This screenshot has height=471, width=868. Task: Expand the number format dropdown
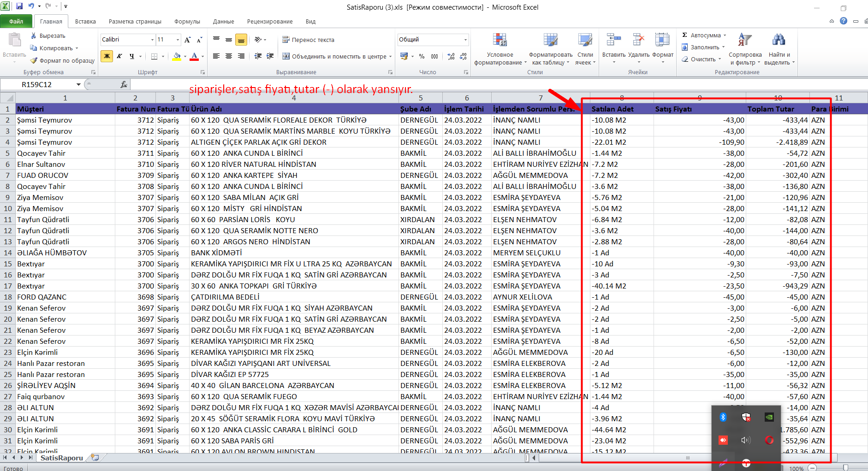465,40
